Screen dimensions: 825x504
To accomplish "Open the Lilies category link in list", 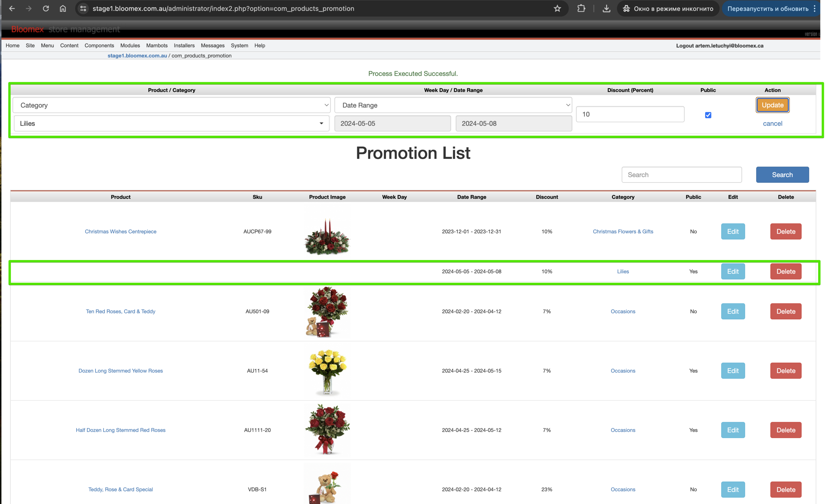I will (623, 271).
